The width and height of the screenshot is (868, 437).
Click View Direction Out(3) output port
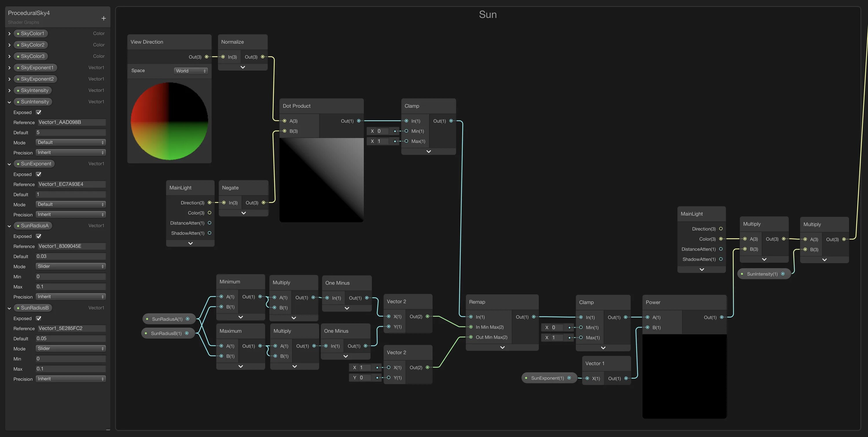[x=207, y=57]
